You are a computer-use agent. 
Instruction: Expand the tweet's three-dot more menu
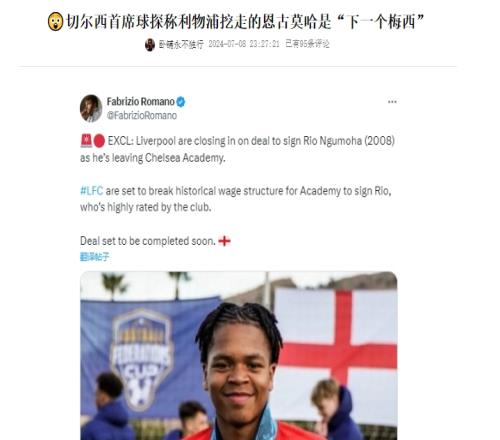pyautogui.click(x=392, y=102)
